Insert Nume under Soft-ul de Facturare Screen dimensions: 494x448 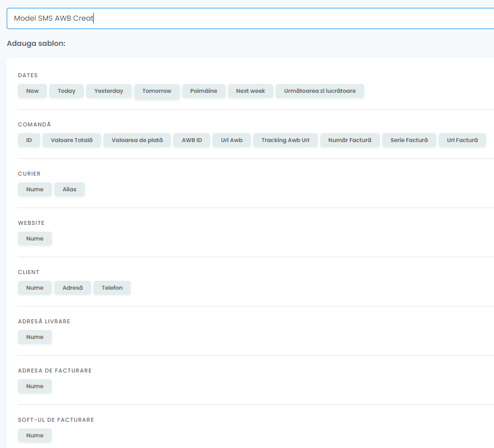pyautogui.click(x=35, y=435)
